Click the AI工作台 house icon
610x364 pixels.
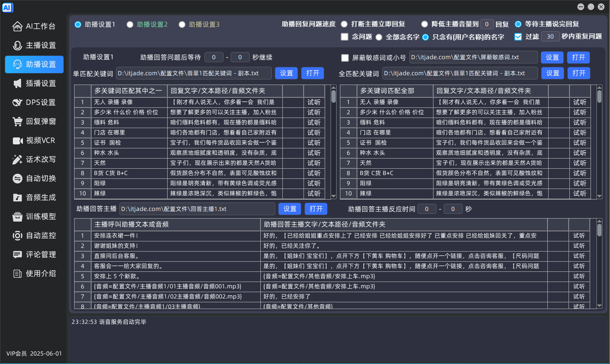coord(17,26)
